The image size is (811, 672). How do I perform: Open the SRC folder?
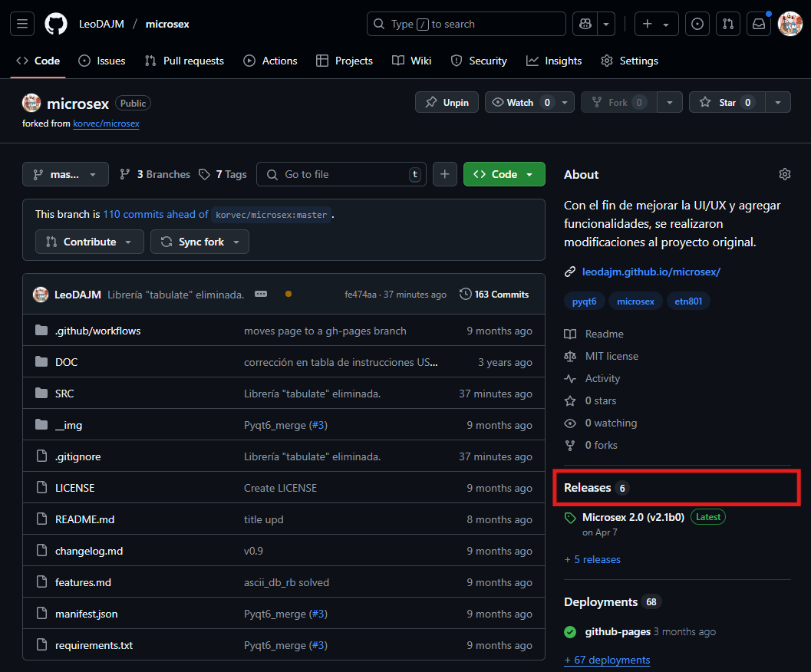64,394
